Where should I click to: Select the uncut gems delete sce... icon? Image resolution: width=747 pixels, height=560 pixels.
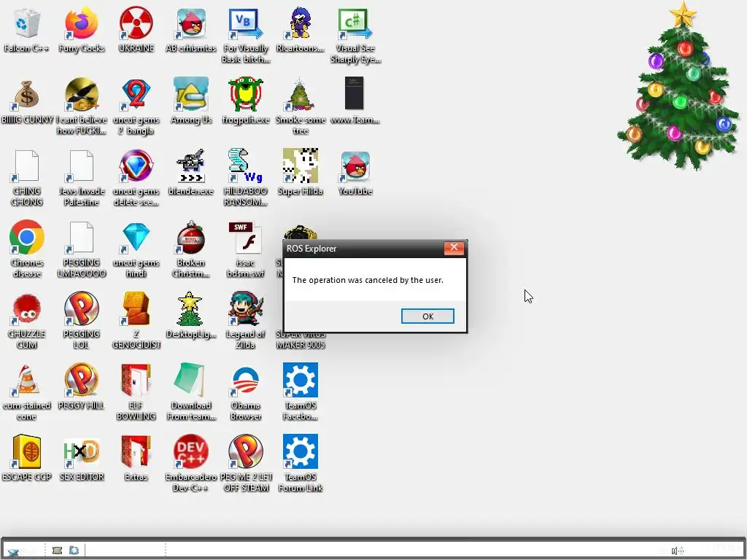click(136, 166)
